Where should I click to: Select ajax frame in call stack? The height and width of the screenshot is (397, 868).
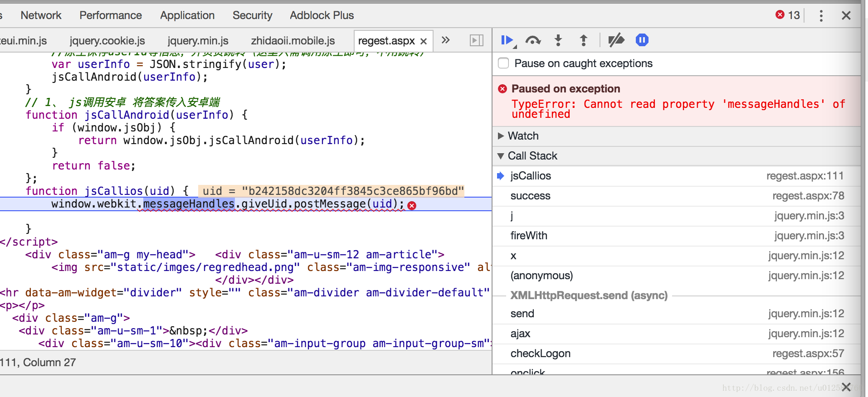coord(676,334)
